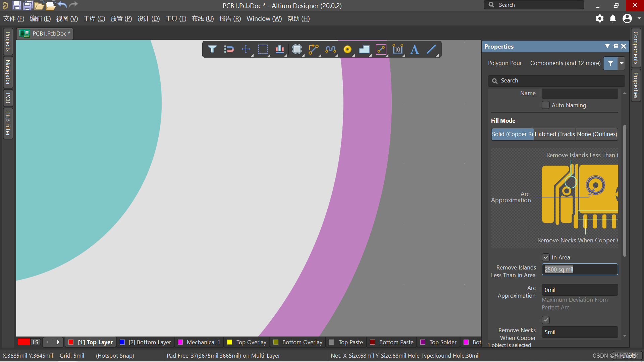Select Hatched Tracks fill mode
The height and width of the screenshot is (362, 644).
[x=555, y=134]
